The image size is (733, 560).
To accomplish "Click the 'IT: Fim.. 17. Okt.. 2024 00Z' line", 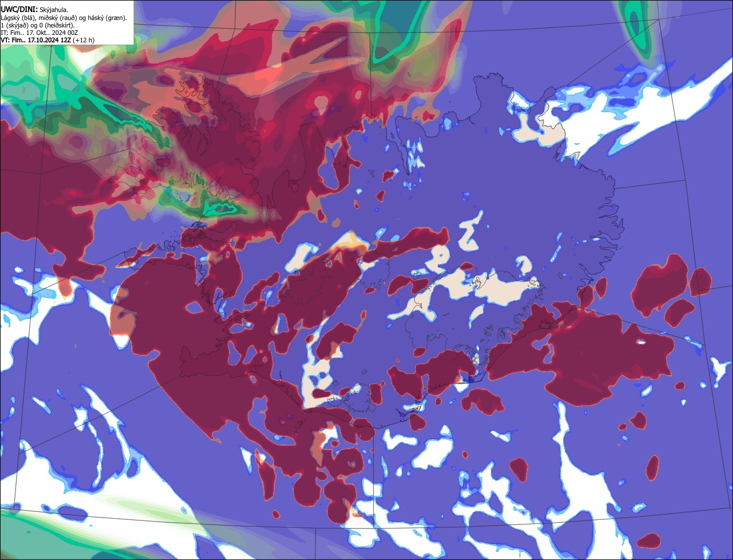I will (40, 33).
